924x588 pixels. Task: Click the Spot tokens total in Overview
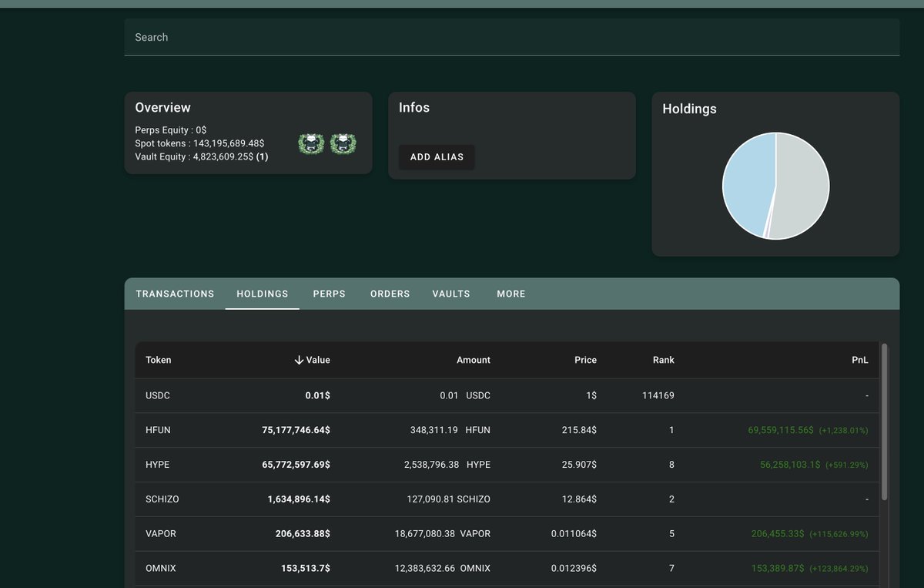(x=199, y=143)
